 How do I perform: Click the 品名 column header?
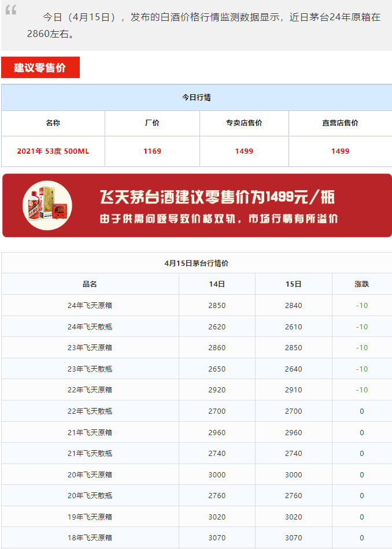90,284
